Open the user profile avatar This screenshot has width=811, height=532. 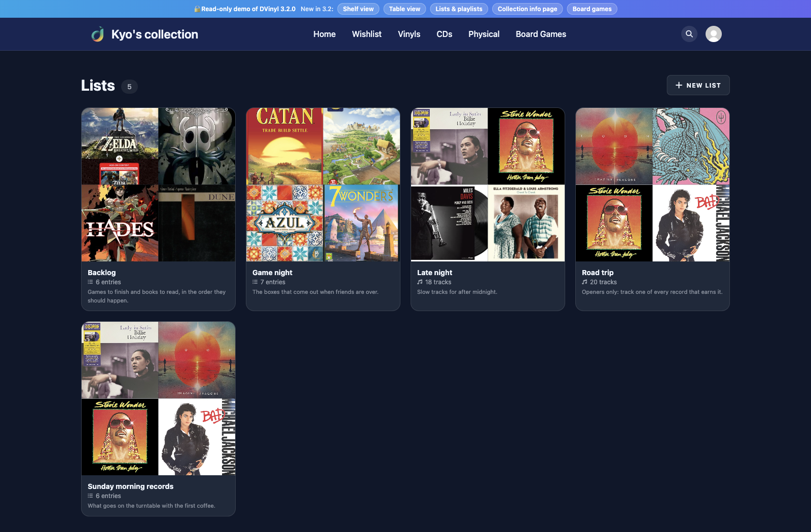point(714,34)
